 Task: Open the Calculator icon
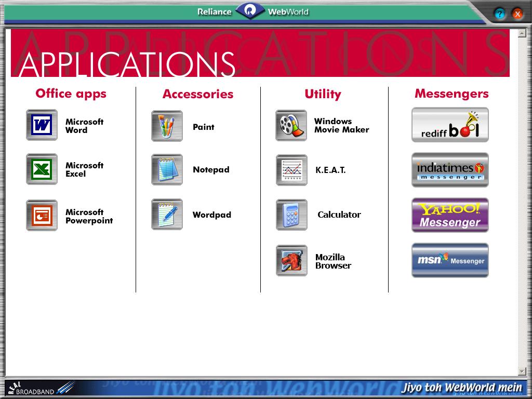coord(291,215)
